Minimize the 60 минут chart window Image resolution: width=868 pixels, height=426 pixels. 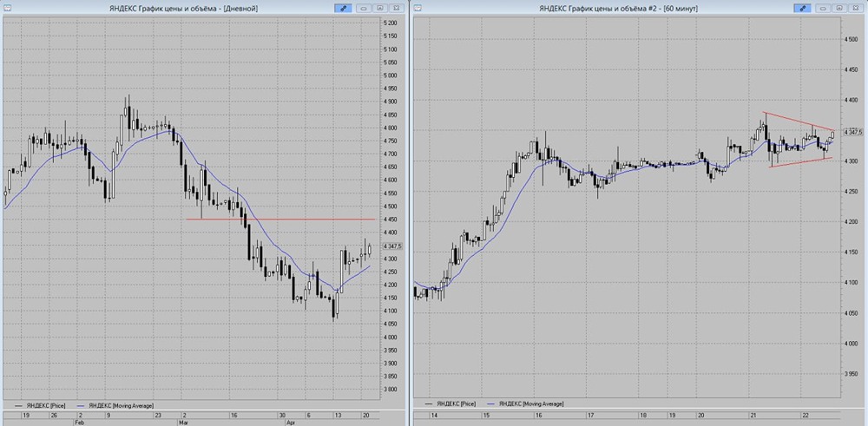click(x=823, y=9)
